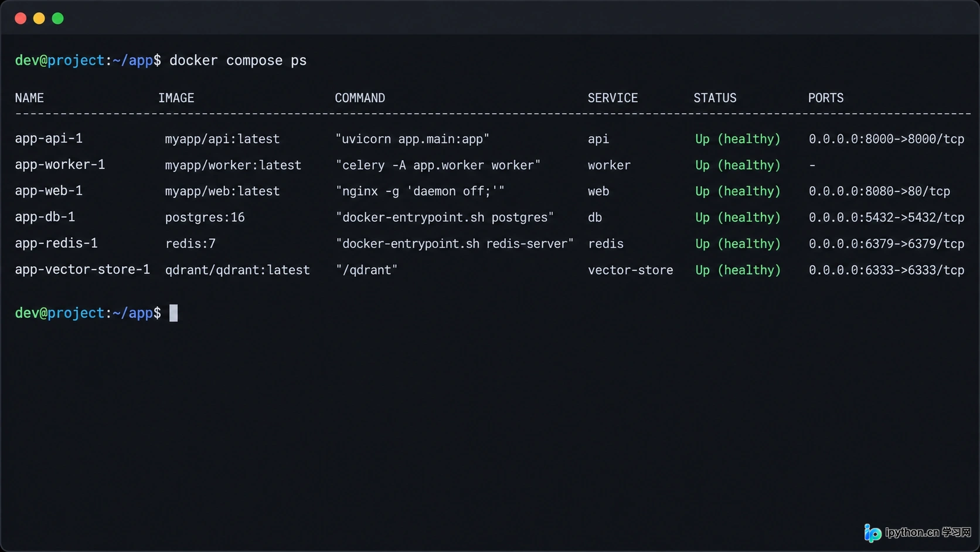Click the 5432->5432/tcp port mapping
This screenshot has height=552, width=980.
[x=887, y=218]
